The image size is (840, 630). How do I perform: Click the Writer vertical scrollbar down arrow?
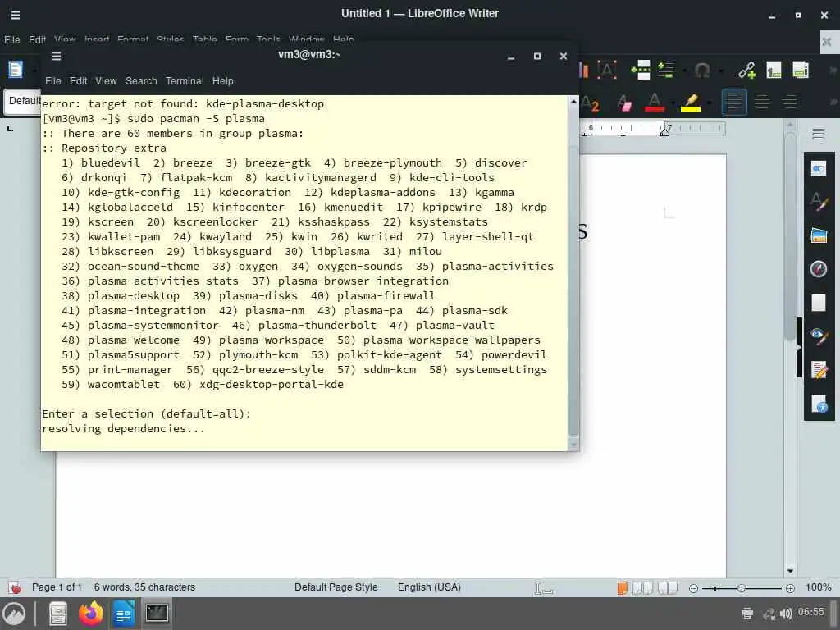coord(790,571)
